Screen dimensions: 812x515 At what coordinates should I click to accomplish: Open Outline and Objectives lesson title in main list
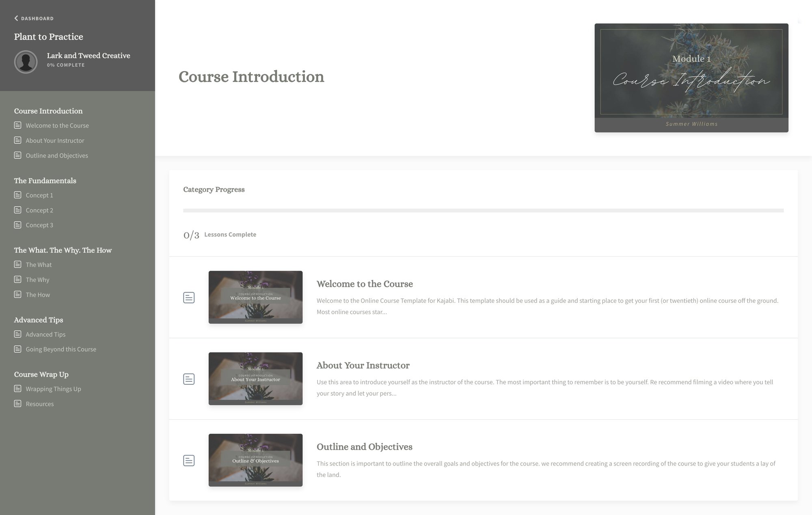[364, 447]
